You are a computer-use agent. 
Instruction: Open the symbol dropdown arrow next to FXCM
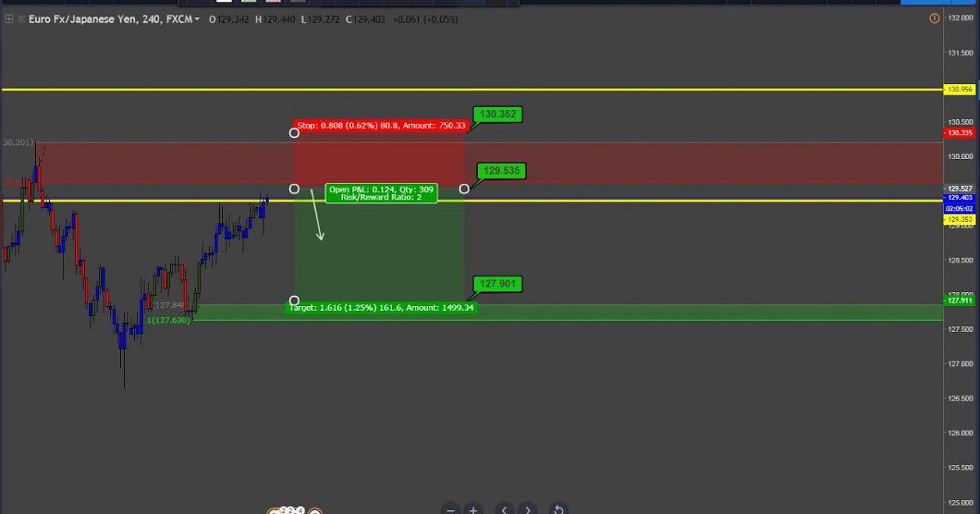[196, 19]
